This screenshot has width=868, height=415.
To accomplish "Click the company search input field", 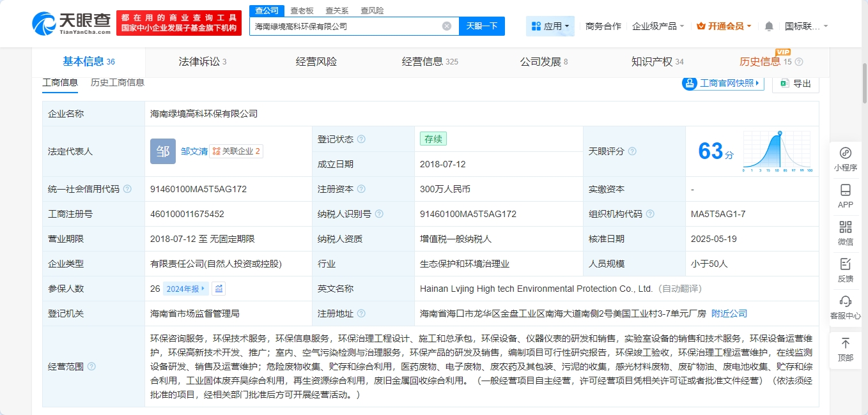I will pos(345,26).
